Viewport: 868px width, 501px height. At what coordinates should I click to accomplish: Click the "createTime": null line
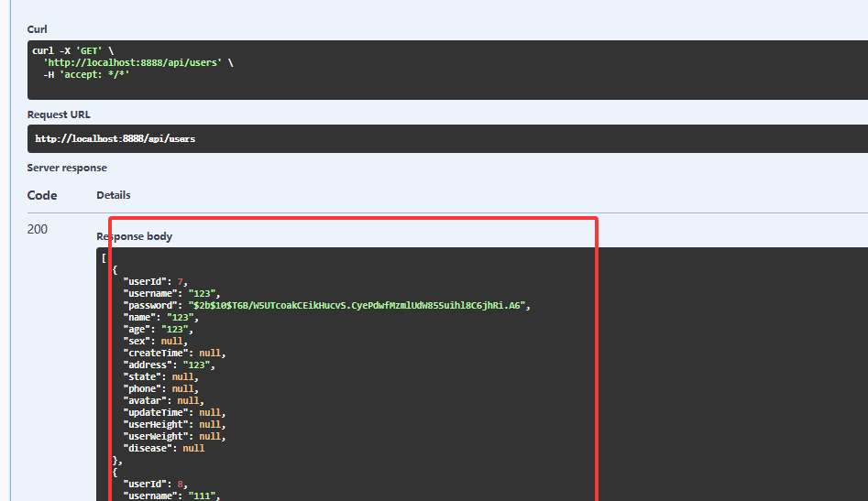tap(174, 353)
